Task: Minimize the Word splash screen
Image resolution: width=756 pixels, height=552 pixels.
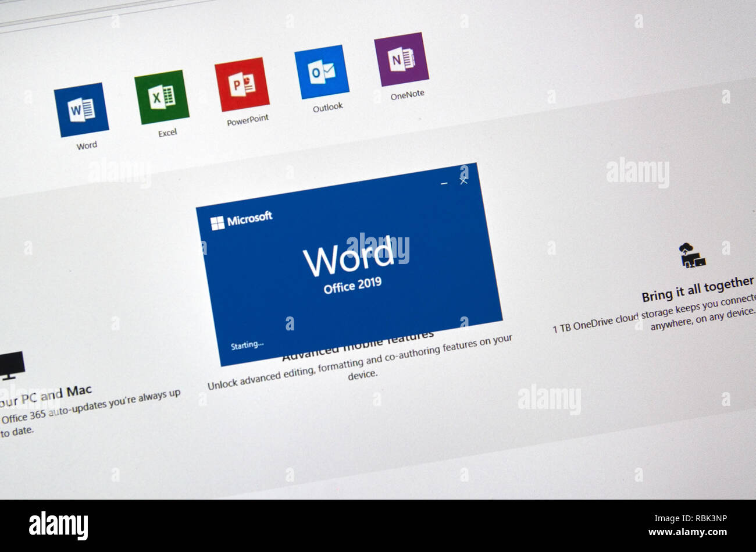Action: (445, 183)
